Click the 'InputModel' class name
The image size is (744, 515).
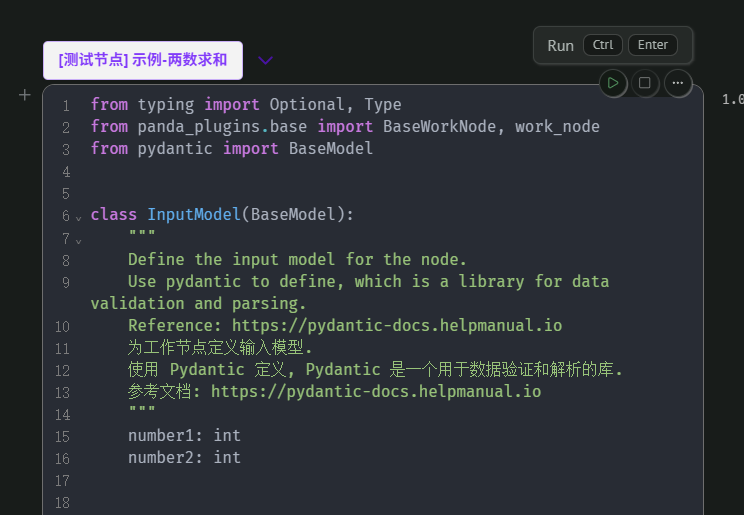point(194,215)
